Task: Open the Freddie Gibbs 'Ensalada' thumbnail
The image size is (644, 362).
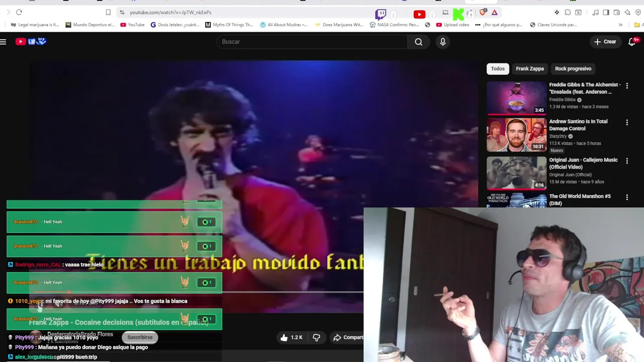Action: [x=516, y=98]
